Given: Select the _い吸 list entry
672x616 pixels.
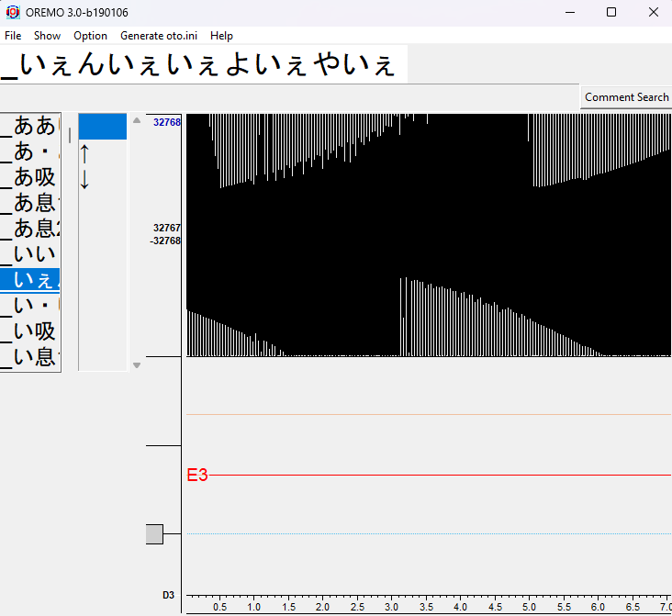Looking at the screenshot, I should click(x=30, y=330).
